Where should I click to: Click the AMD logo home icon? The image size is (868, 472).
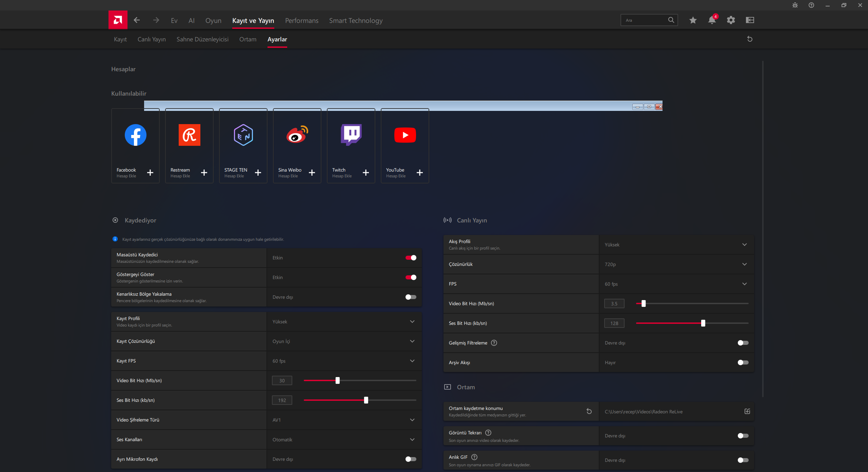coord(118,20)
